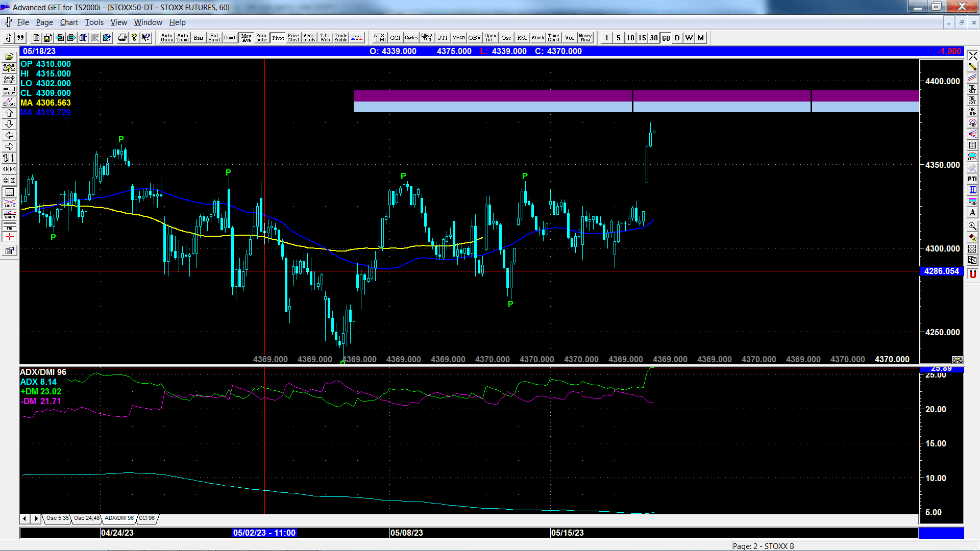
Task: Select the pencil draw tool
Action: [x=972, y=66]
